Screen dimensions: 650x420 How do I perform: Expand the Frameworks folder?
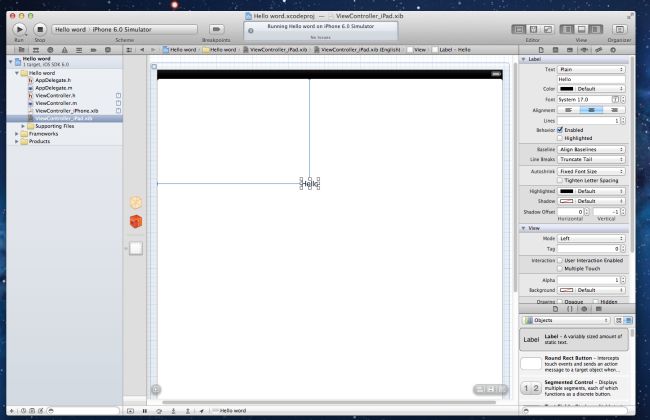pos(17,134)
